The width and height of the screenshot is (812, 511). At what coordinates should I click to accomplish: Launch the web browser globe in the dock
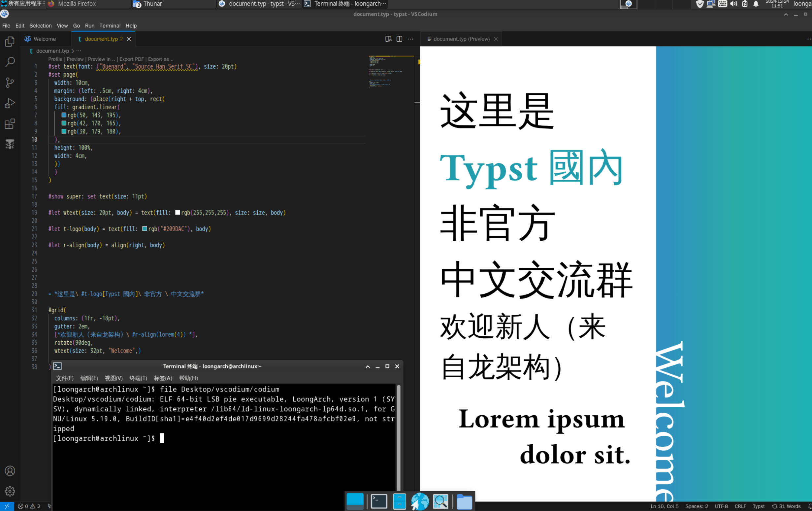(420, 501)
